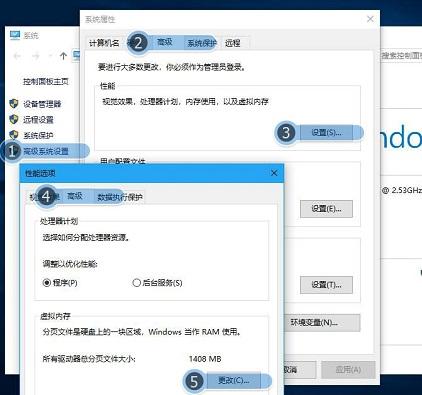Open 远程设置 link in System sidebar

coord(38,120)
